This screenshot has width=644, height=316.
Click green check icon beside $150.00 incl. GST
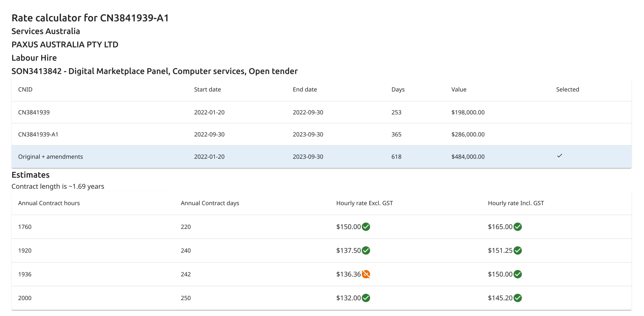[517, 274]
